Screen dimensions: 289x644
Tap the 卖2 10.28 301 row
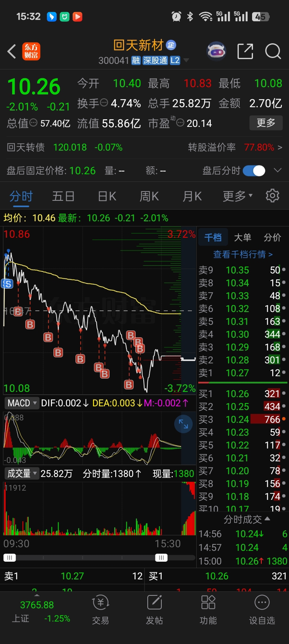pyautogui.click(x=242, y=360)
